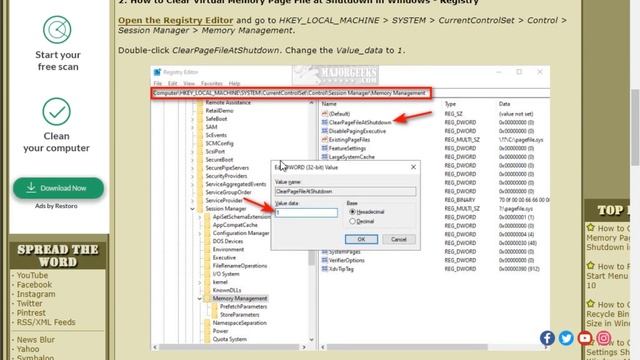640x360 pixels.
Task: Click the Facebook round social icon
Action: (547, 338)
